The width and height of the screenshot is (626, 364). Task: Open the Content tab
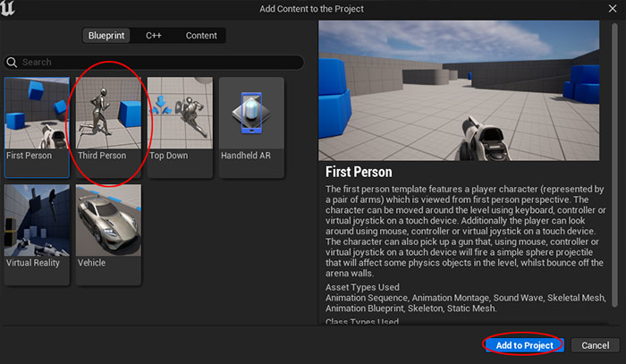tap(201, 36)
